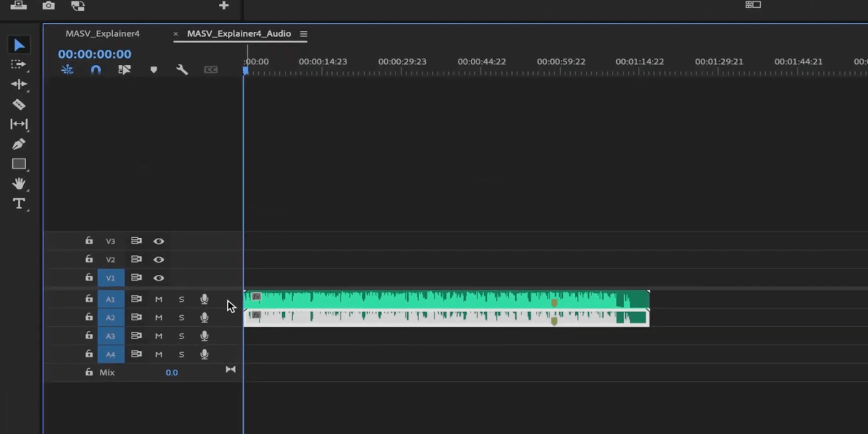Screen dimensions: 868x434
Task: Toggle track targeting for A4
Action: (111, 354)
